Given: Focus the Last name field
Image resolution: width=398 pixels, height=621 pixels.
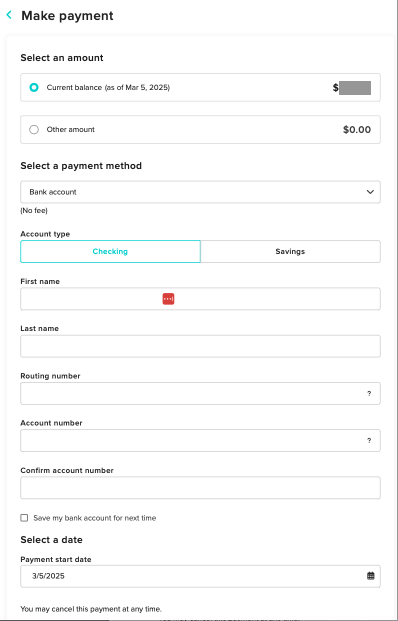Looking at the screenshot, I should [200, 346].
